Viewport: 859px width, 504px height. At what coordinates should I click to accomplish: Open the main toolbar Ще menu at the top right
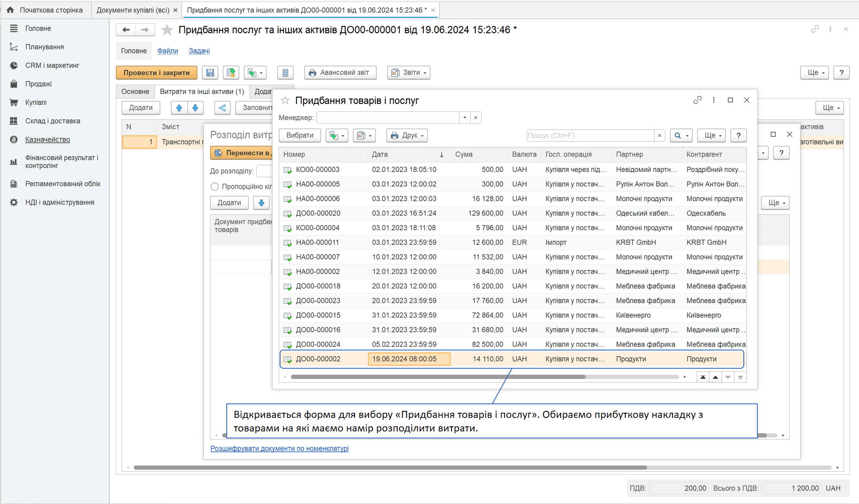tap(815, 73)
